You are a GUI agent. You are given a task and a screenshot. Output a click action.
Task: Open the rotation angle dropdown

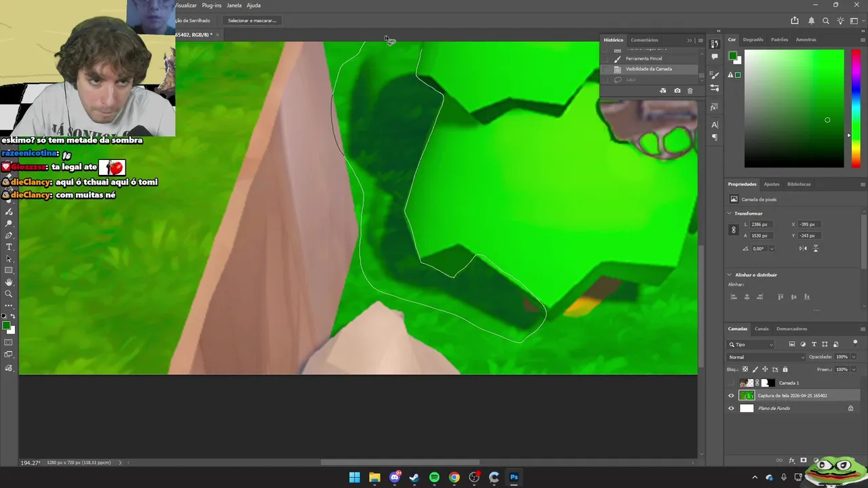[772, 249]
